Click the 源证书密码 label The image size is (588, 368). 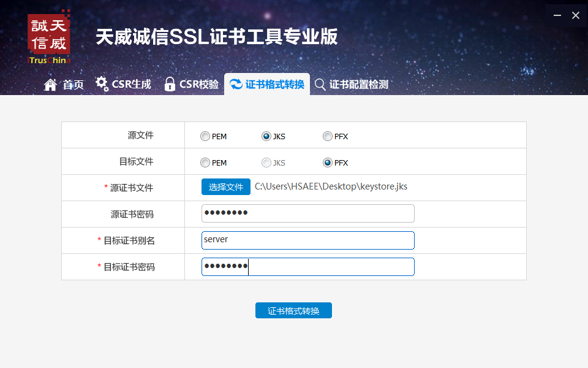tap(132, 214)
